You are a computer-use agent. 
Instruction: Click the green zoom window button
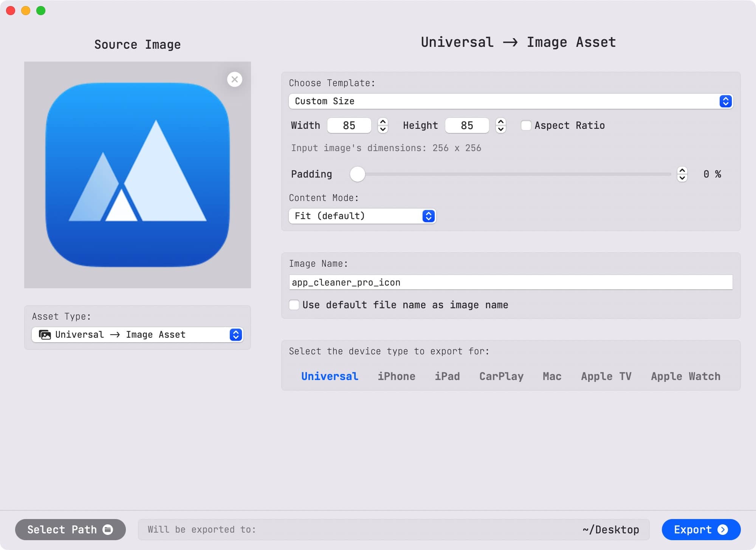(41, 11)
